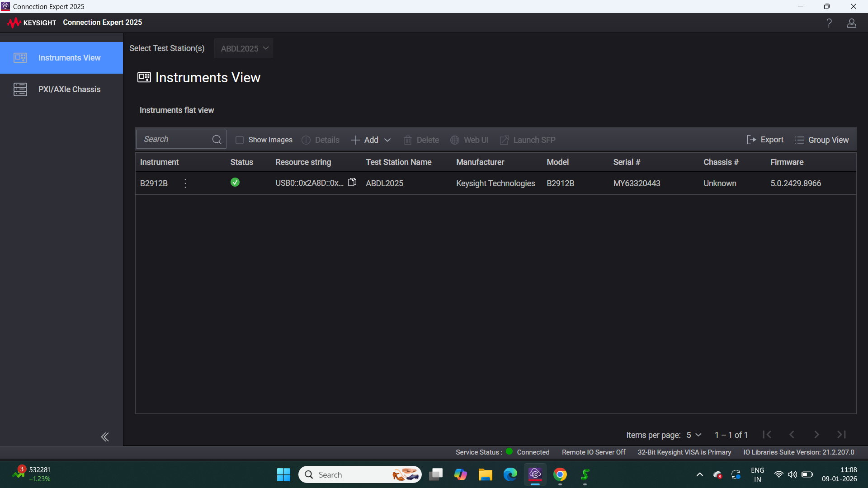Viewport: 868px width, 488px height.
Task: Open B2912B row three-dot menu
Action: pyautogui.click(x=185, y=183)
